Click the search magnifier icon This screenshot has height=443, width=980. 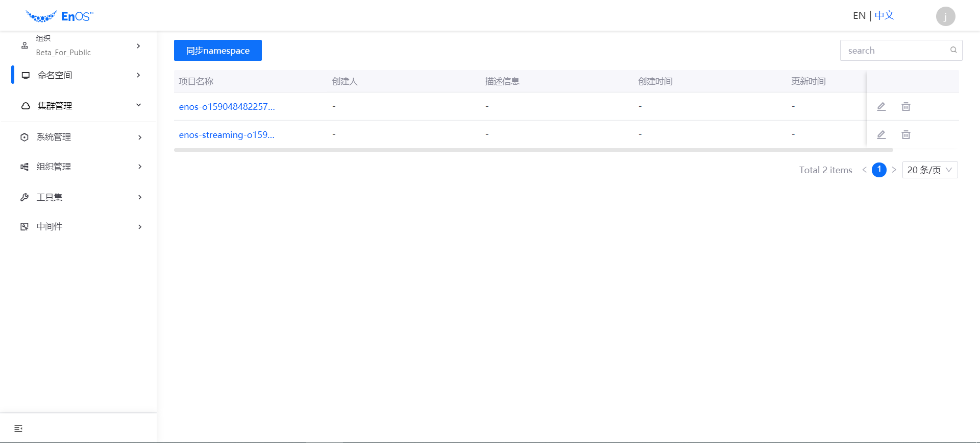[953, 50]
